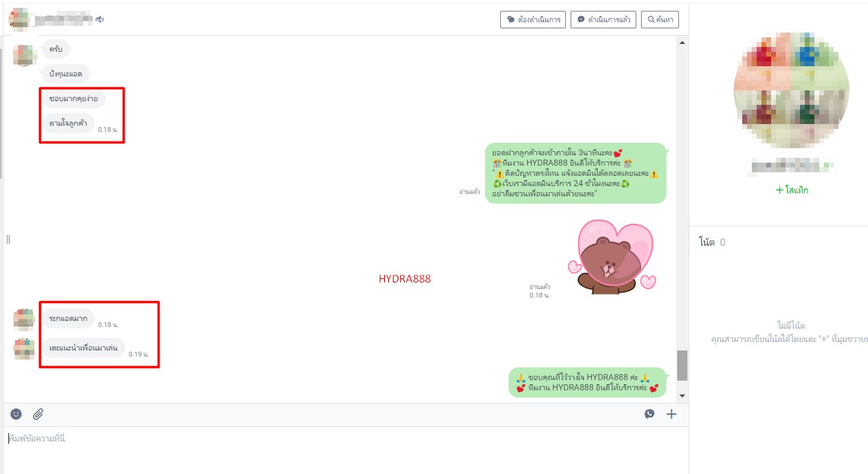Click the contact avatar in chat header
The height and width of the screenshot is (474, 868).
click(19, 19)
